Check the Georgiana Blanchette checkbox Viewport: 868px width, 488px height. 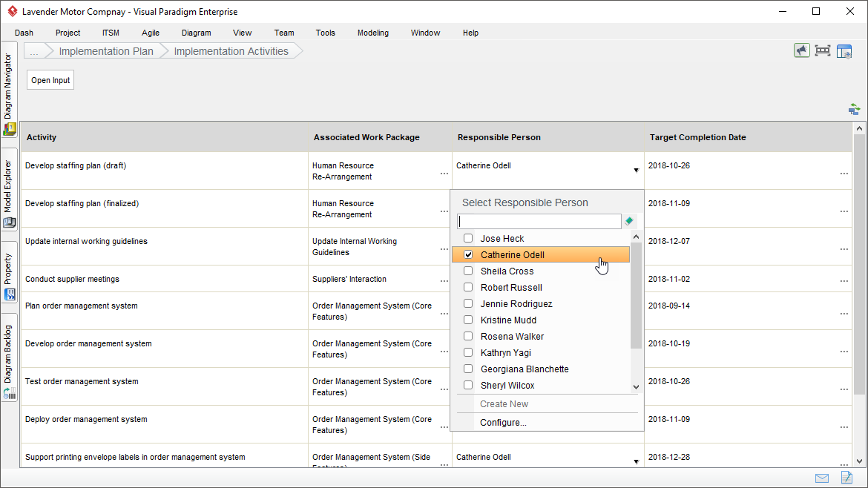[468, 369]
